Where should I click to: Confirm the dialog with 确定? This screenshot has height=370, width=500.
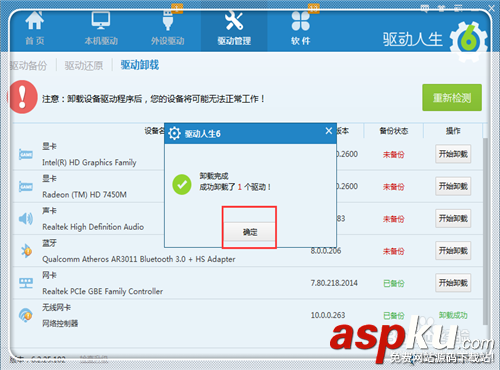click(250, 232)
